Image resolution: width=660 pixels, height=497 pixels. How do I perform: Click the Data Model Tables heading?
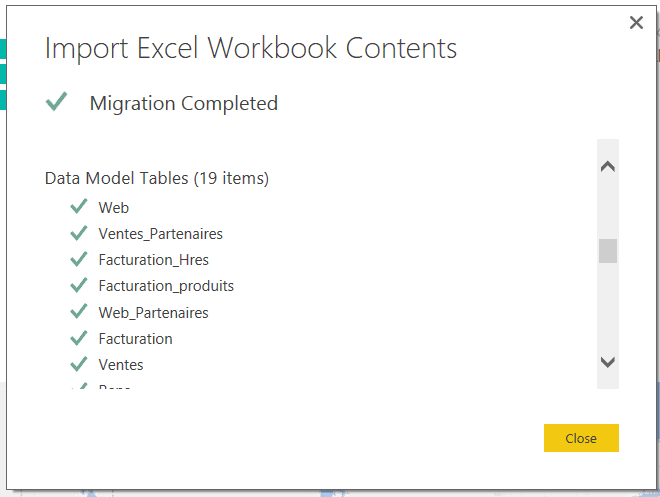pyautogui.click(x=157, y=179)
